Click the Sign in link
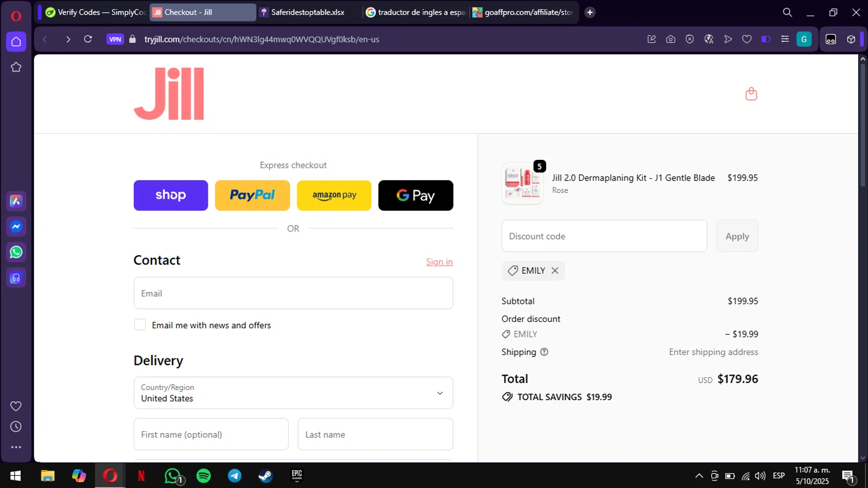Image resolution: width=868 pixels, height=488 pixels. click(439, 262)
